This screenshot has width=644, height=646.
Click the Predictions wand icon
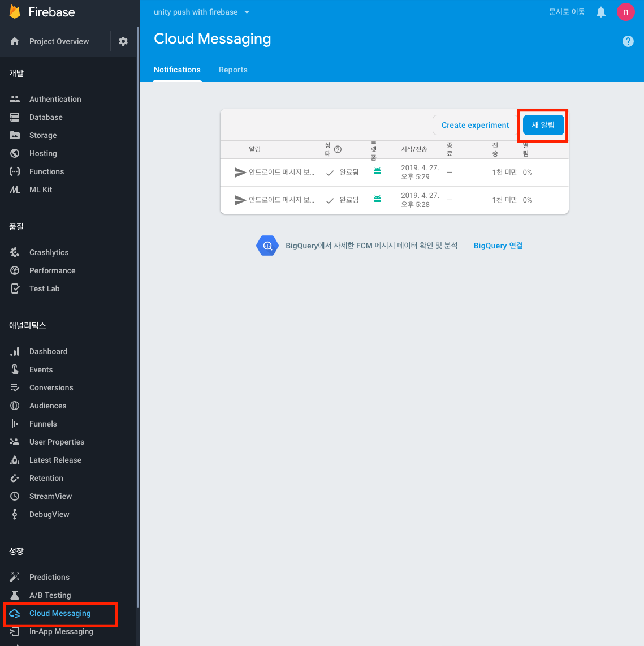point(15,577)
